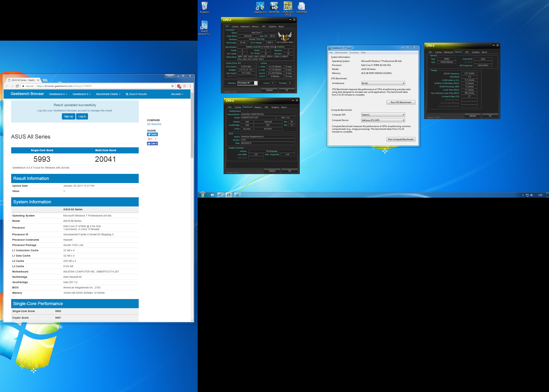
Task: Open the new tab button in Chrome
Action: click(45, 80)
